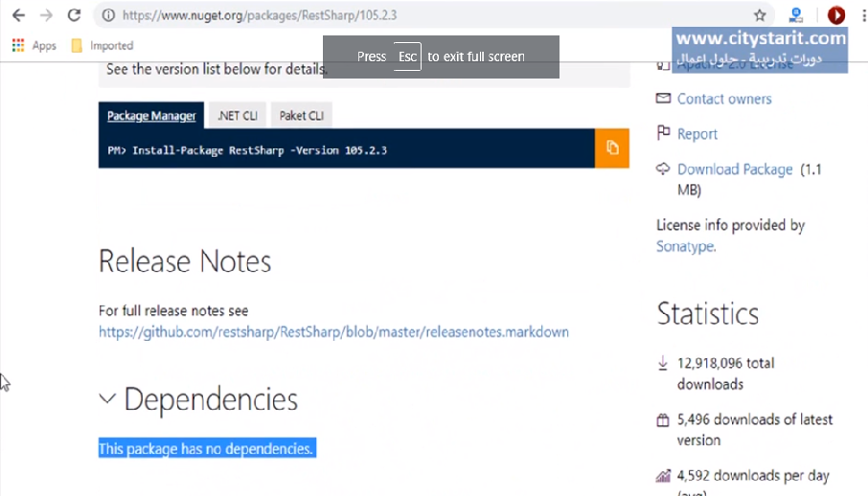Click the Dependencies heading text
Image resolution: width=868 pixels, height=496 pixels.
tap(211, 399)
